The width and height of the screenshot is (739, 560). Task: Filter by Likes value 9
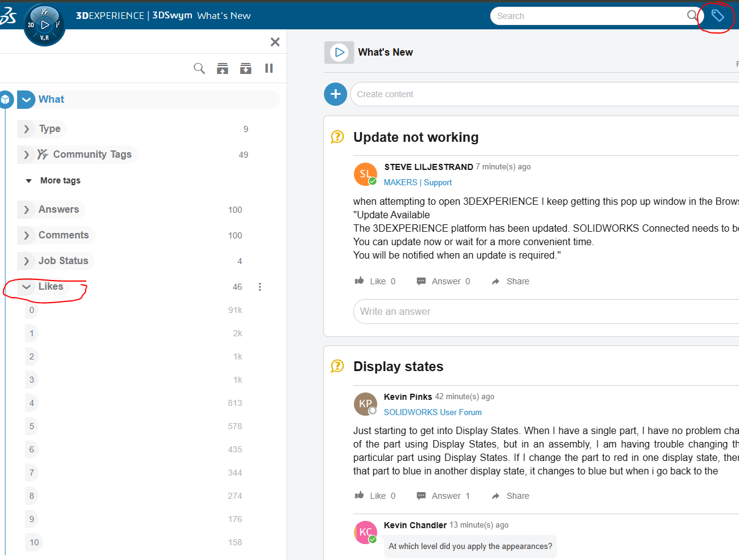pyautogui.click(x=32, y=519)
